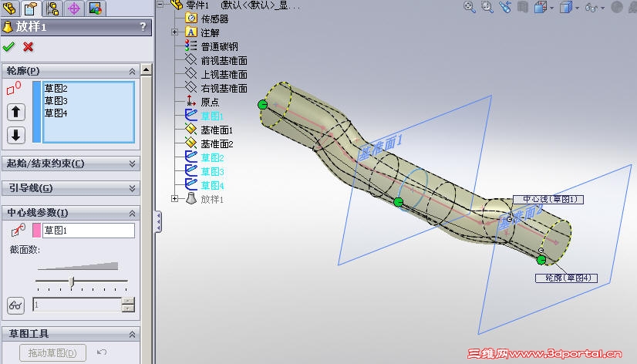
Task: Select 前视基准面 in the tree
Action: click(x=224, y=60)
